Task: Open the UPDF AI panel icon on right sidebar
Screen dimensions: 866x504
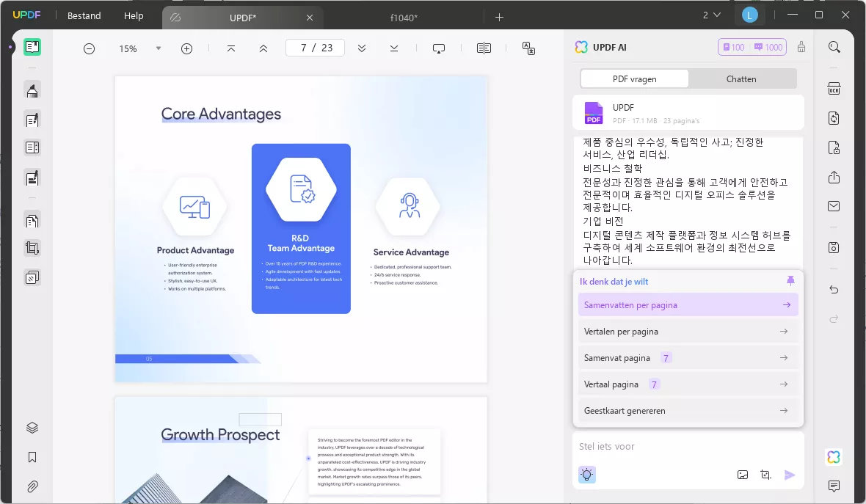Action: [x=834, y=457]
